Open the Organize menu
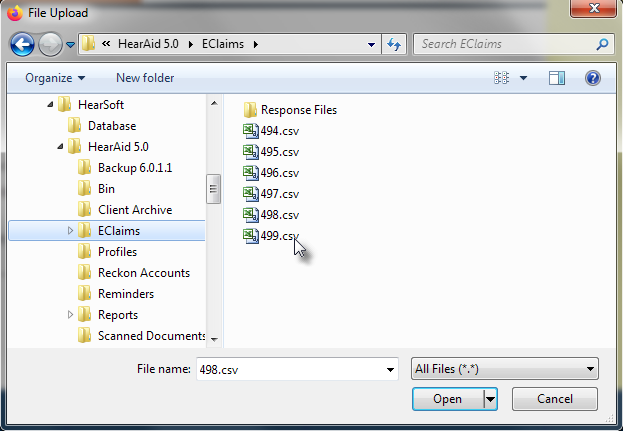The width and height of the screenshot is (623, 431). [x=55, y=78]
